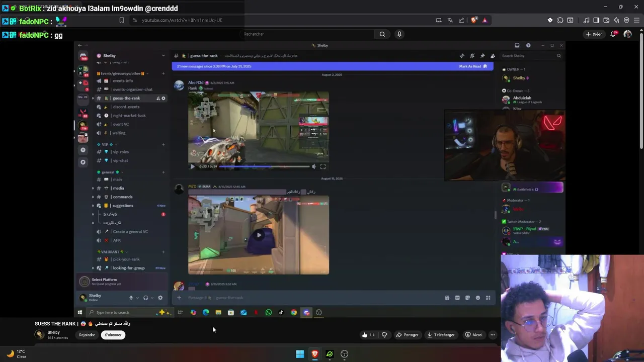Click Shelby in the Owner member list
644x362 pixels.
[x=519, y=78]
